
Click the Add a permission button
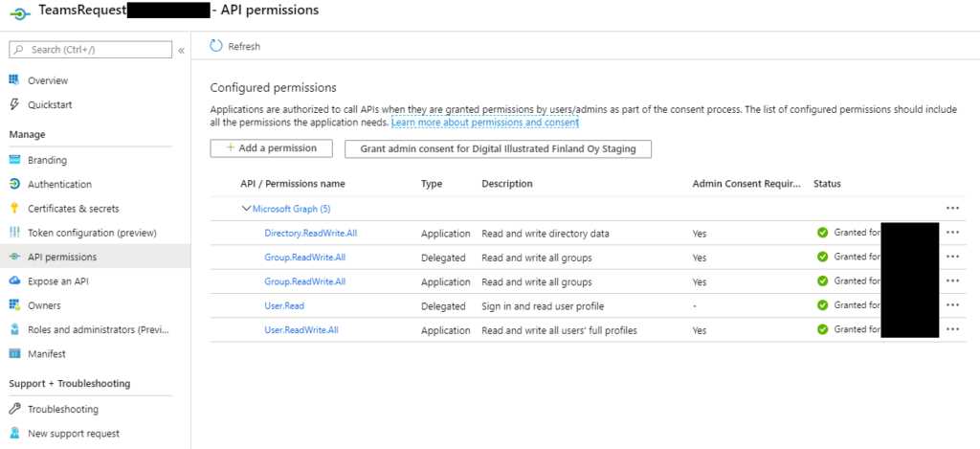pos(271,148)
